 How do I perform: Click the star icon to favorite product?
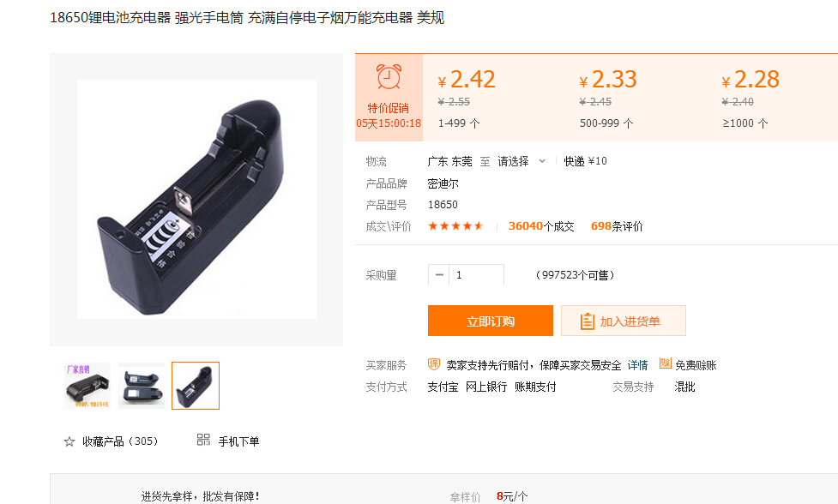69,441
